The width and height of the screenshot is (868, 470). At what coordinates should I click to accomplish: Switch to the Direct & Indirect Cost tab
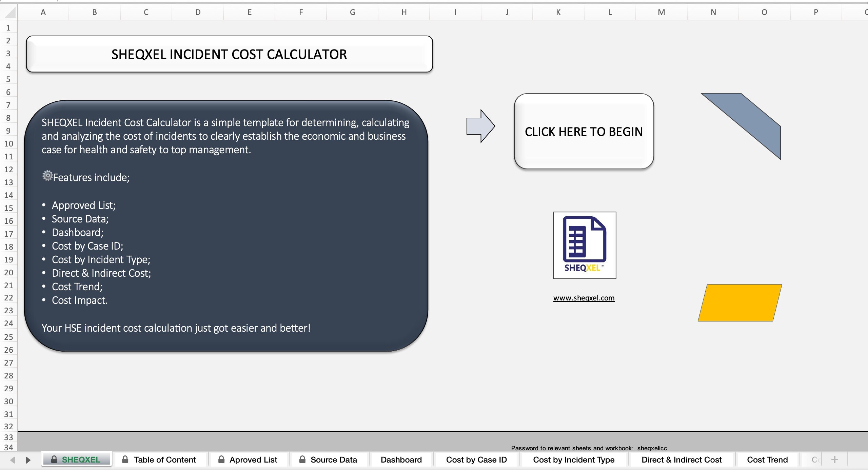tap(682, 460)
